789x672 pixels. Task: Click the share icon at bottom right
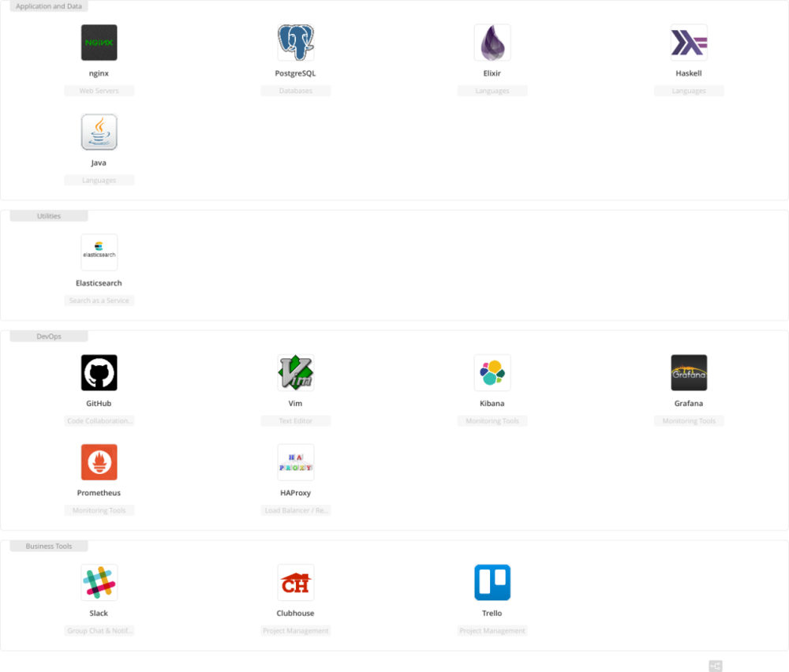tap(716, 666)
